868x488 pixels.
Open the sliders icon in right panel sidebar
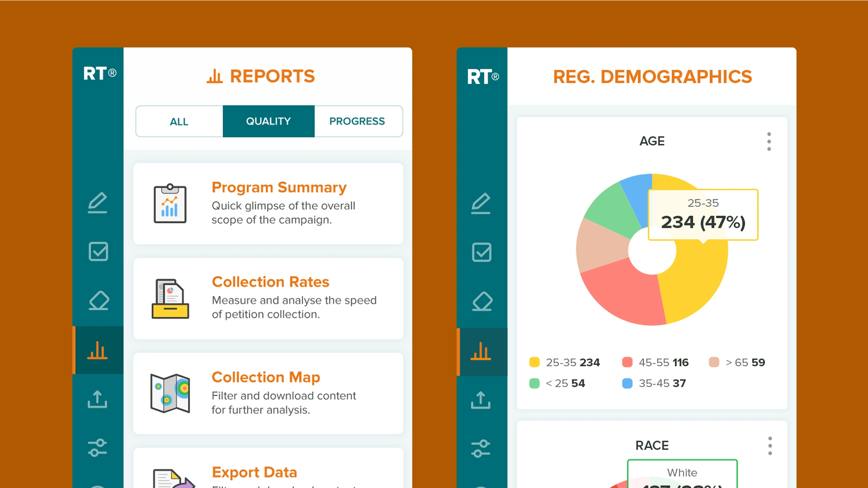[481, 448]
